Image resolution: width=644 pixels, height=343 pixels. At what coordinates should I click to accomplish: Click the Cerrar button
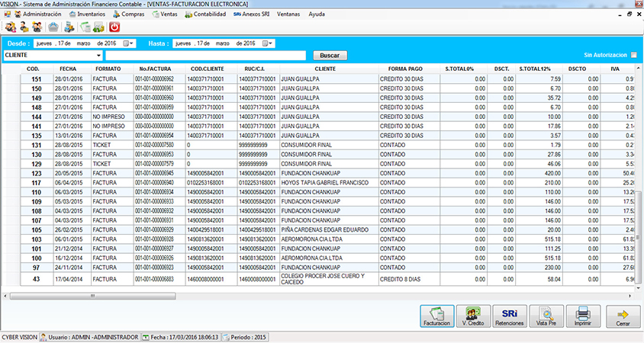click(x=623, y=315)
